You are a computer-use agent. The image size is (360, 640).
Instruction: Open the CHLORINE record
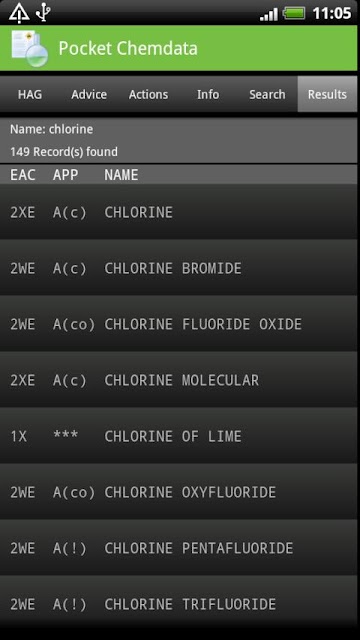click(178, 212)
